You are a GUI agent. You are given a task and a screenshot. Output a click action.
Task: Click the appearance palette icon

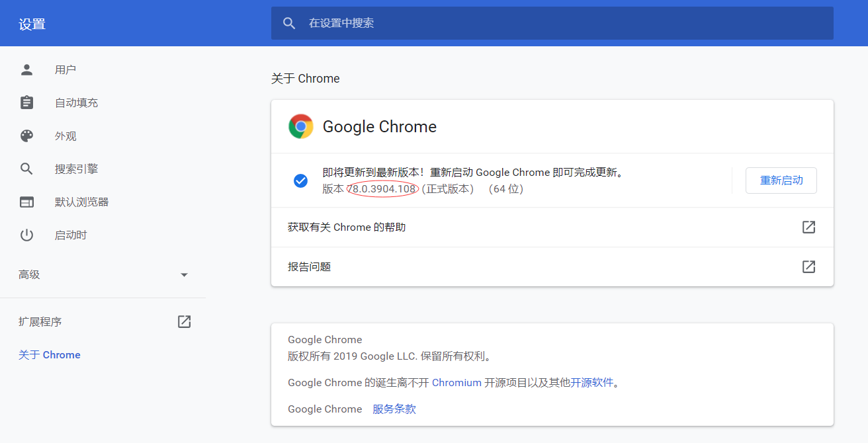(26, 136)
